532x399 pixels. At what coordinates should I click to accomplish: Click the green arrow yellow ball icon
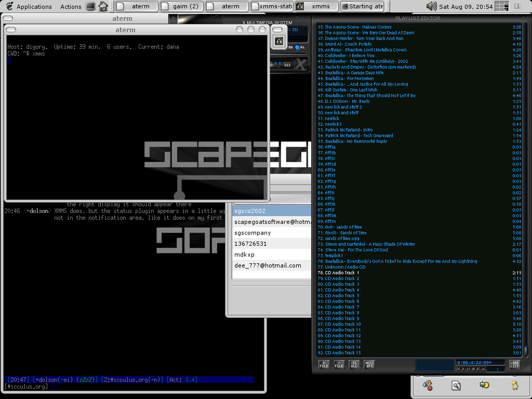(484, 385)
